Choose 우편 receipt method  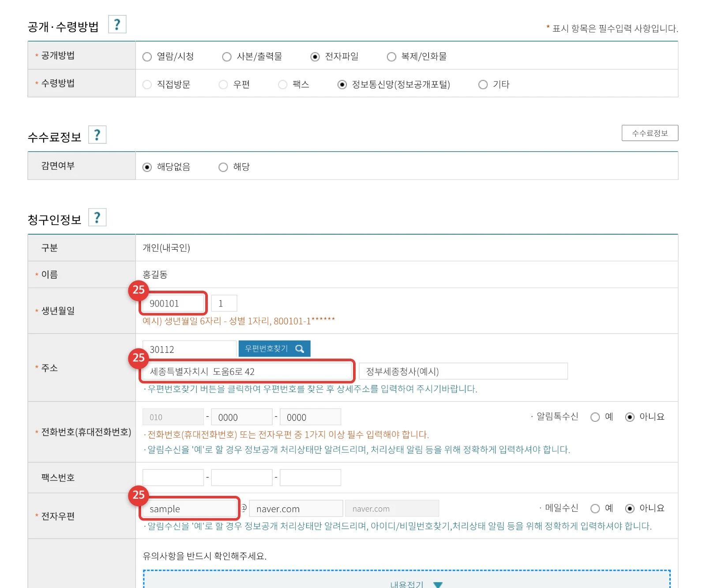tap(223, 85)
